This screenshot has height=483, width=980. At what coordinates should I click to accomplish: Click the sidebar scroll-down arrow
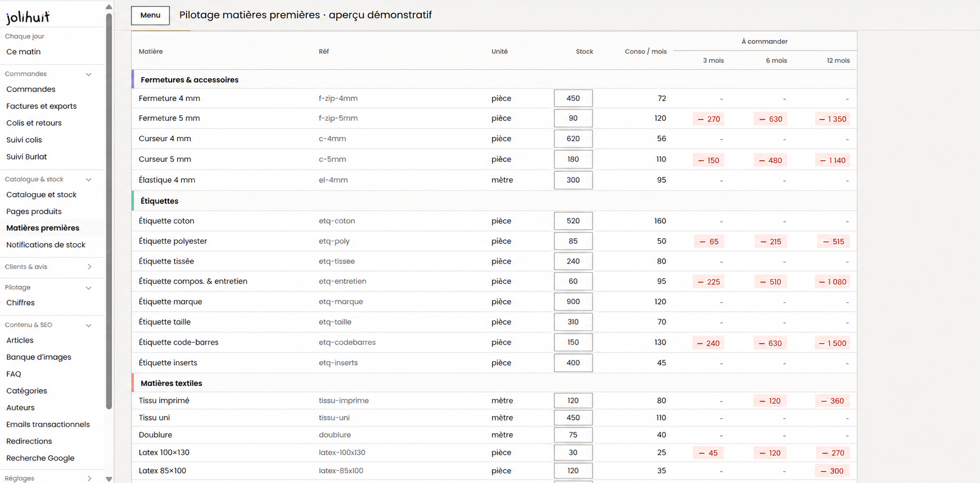click(x=109, y=479)
